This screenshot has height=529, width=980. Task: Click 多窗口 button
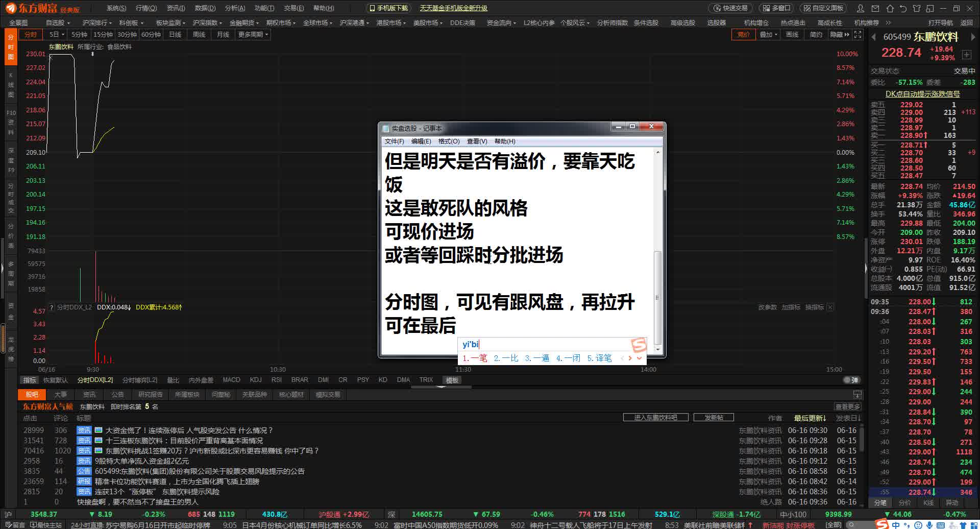click(x=776, y=8)
